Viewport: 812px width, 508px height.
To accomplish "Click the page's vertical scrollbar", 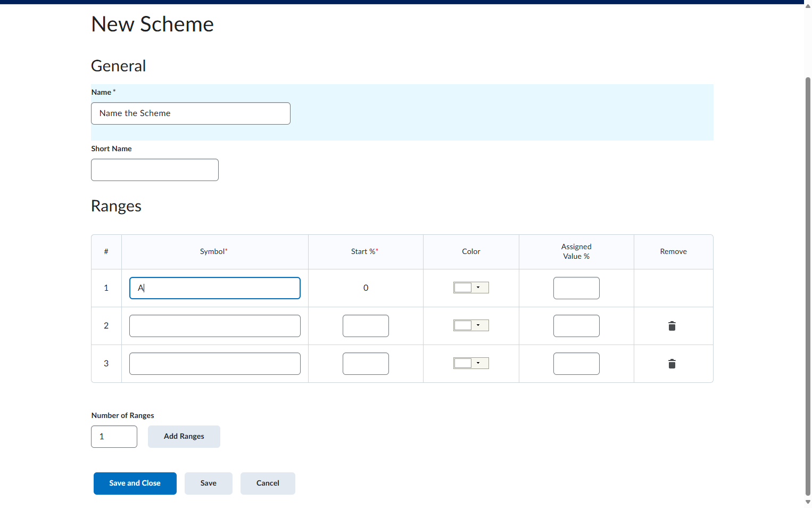I will [x=808, y=286].
